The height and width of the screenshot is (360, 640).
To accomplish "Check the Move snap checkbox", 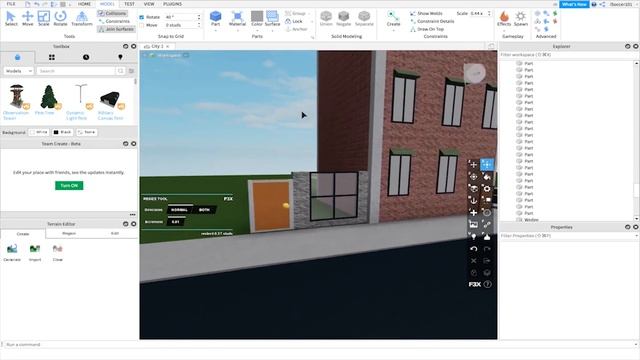I will coord(142,25).
